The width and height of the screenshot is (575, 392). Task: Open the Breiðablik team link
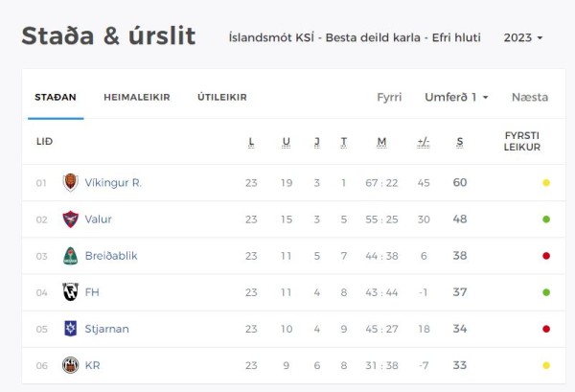pyautogui.click(x=111, y=256)
